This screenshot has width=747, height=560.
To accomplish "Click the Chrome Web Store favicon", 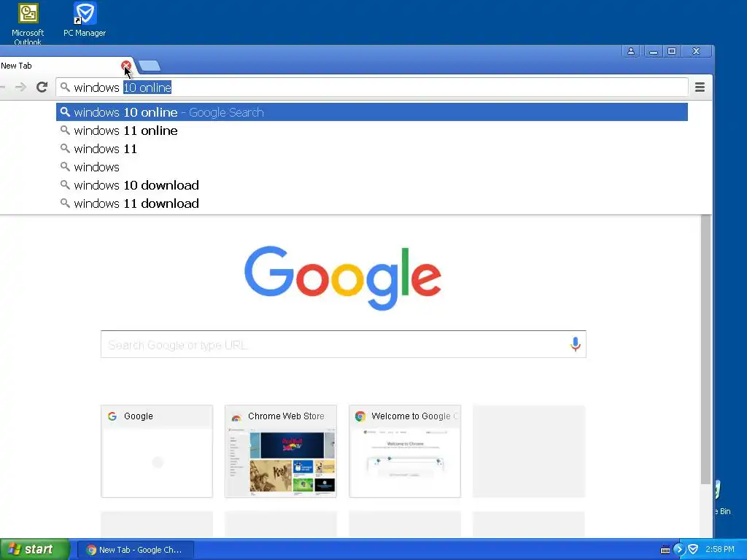I will point(236,416).
